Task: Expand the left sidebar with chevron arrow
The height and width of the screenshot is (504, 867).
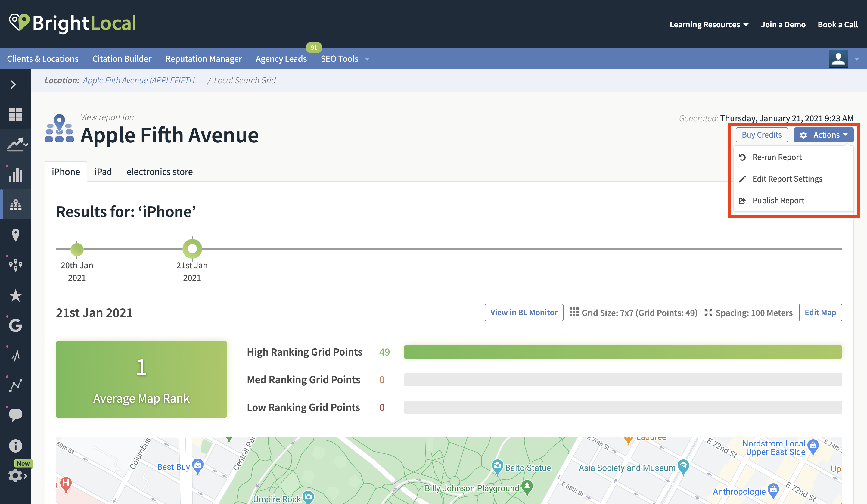Action: point(14,84)
